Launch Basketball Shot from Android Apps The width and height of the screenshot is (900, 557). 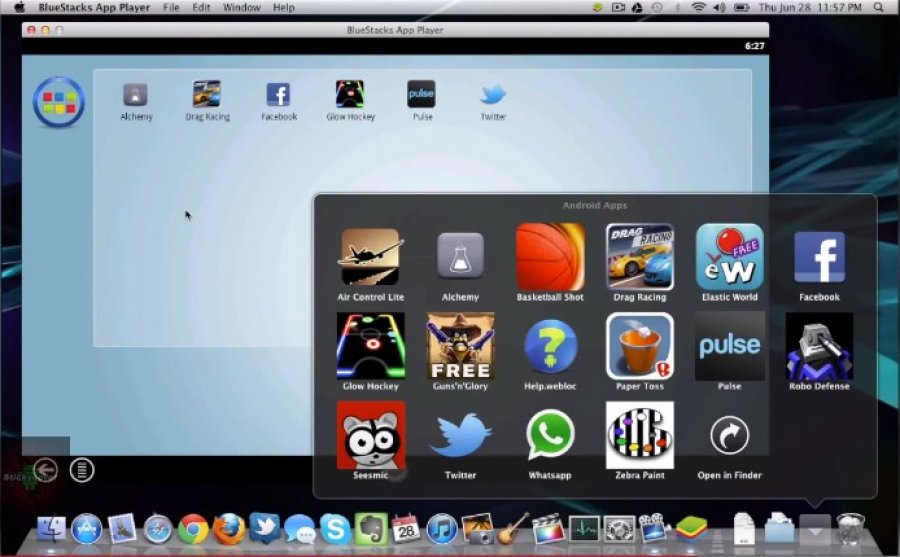(x=550, y=257)
